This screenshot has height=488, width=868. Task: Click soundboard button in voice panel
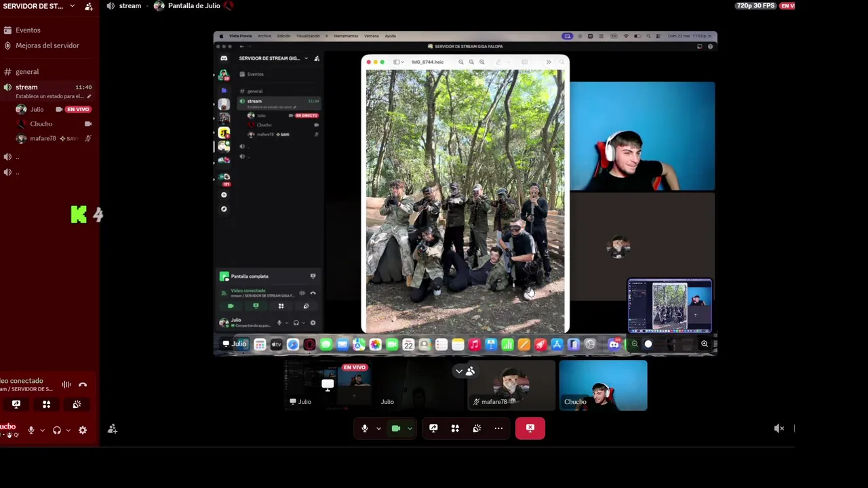pos(77,405)
